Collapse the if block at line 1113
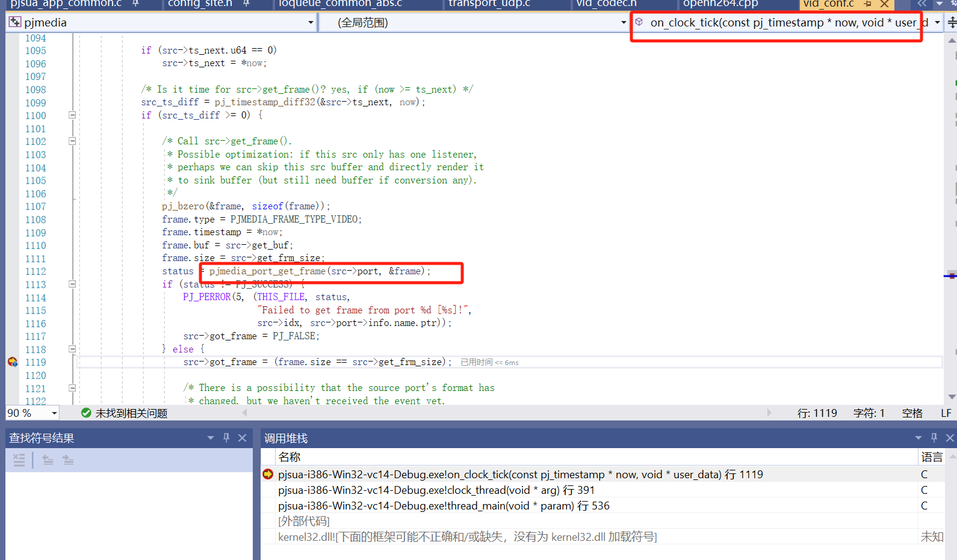The image size is (957, 560). [x=72, y=284]
